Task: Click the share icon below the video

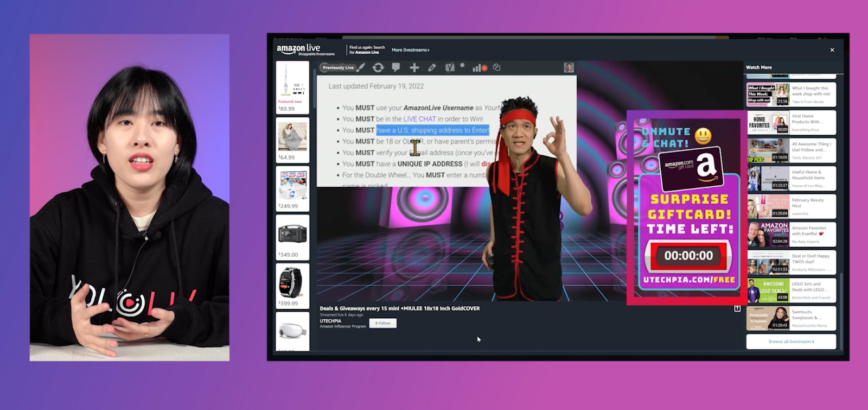Action: click(737, 308)
